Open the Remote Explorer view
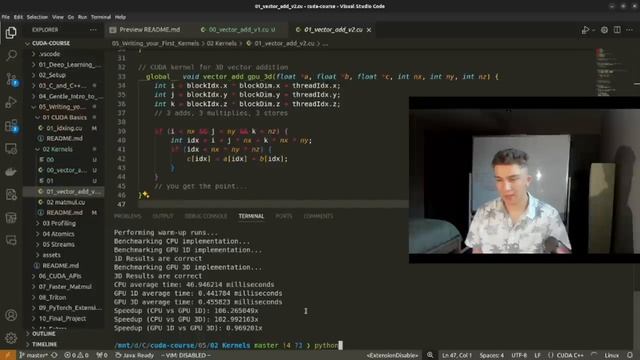640x360 pixels. [11, 149]
